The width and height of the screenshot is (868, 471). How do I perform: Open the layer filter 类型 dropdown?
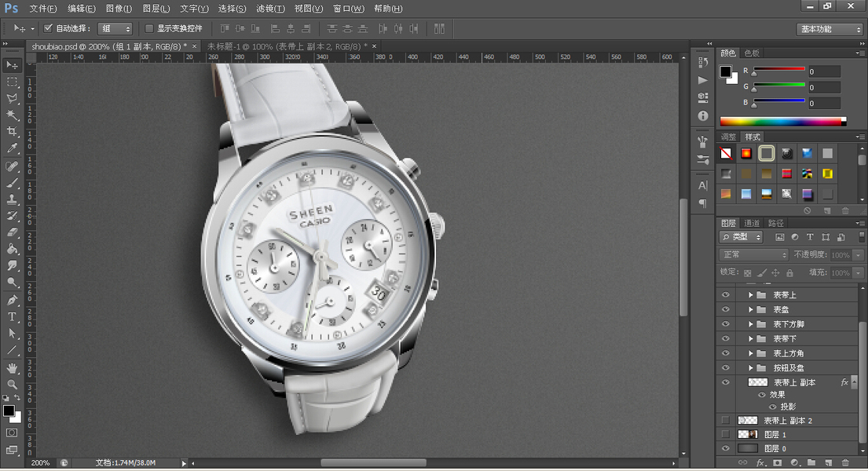tap(742, 237)
